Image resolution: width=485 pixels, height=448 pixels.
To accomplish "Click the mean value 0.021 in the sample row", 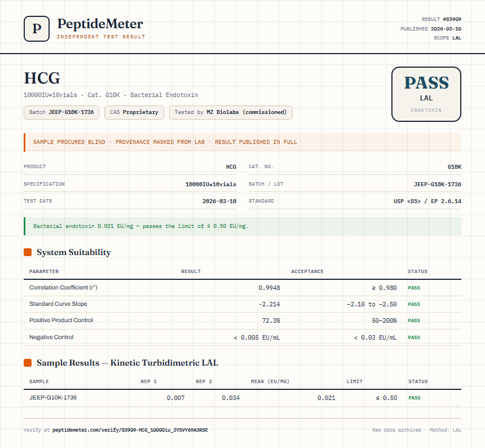I will point(327,398).
